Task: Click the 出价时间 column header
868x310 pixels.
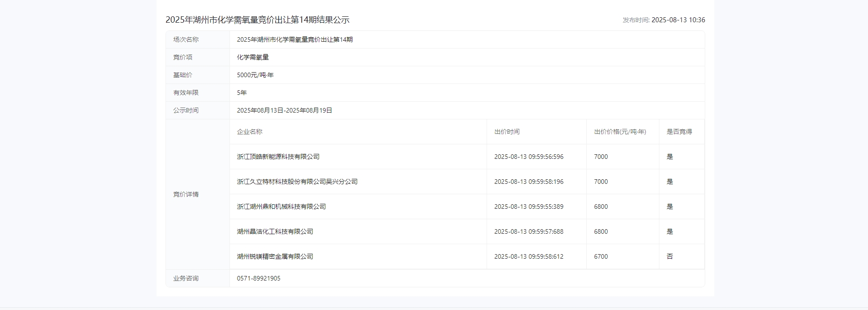Action: pos(507,132)
